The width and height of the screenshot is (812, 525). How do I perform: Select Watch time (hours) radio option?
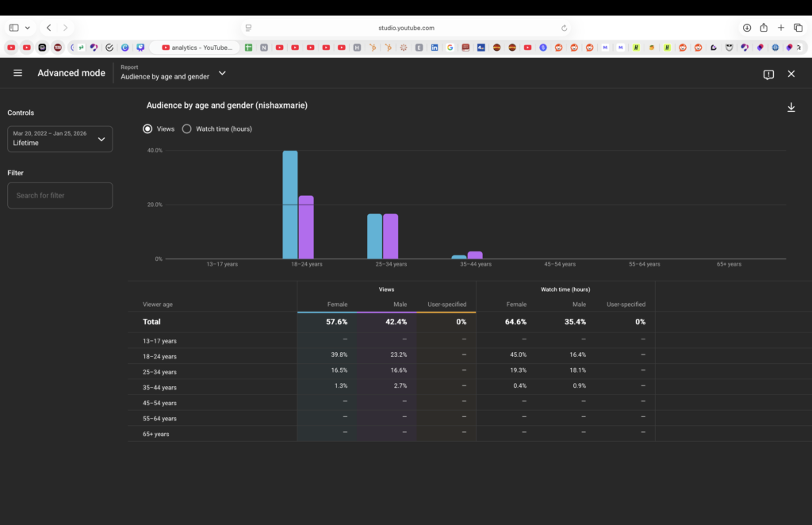click(x=187, y=128)
